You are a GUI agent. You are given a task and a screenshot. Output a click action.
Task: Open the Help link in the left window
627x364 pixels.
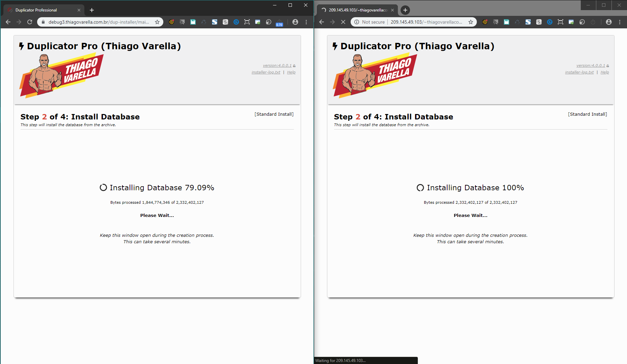(x=291, y=72)
